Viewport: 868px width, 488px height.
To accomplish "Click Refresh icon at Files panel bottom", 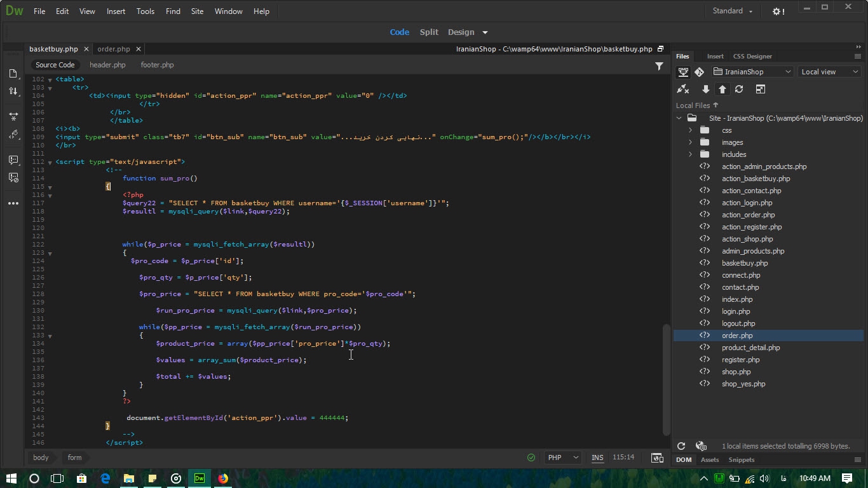I will tap(681, 446).
